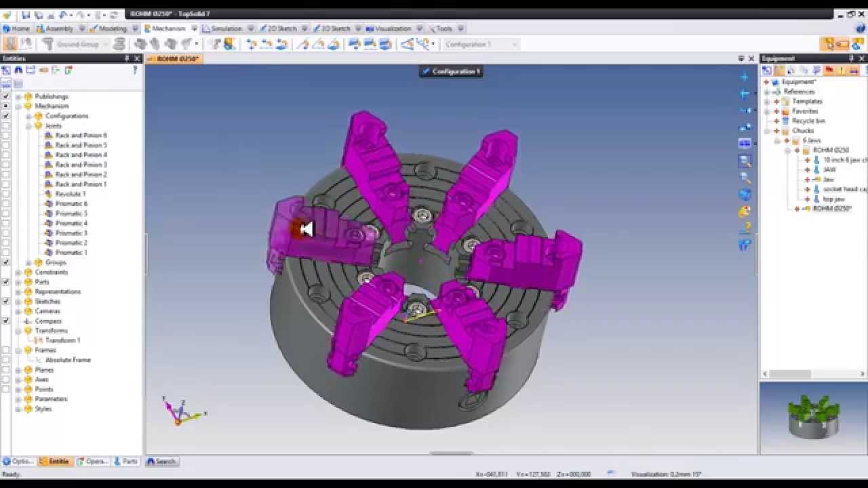Switch to the Simulation ribbon tab
The height and width of the screenshot is (488, 868).
[x=222, y=28]
